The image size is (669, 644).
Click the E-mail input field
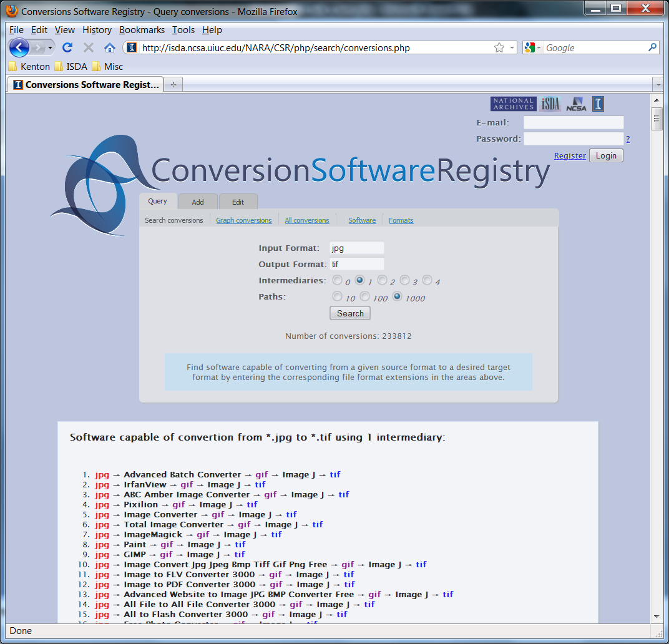(x=574, y=122)
